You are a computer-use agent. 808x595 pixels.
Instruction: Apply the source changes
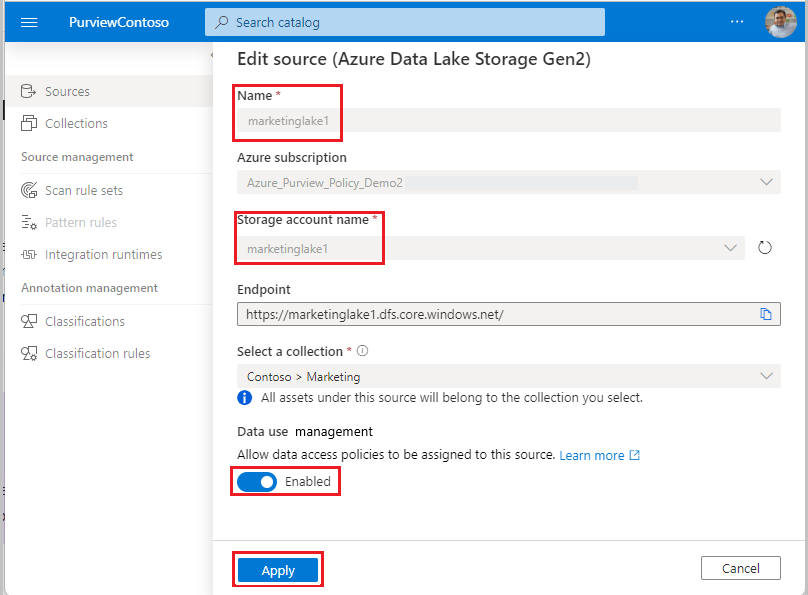tap(277, 568)
